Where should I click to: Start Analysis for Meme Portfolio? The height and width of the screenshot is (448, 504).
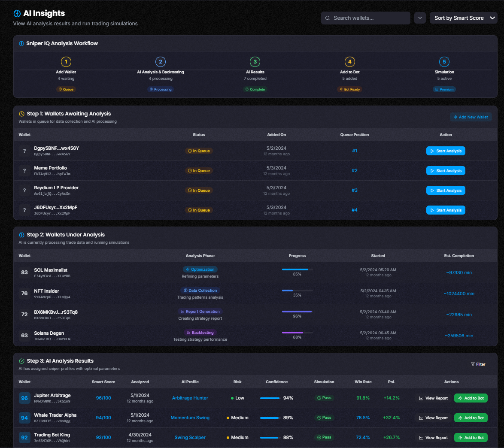tap(446, 171)
